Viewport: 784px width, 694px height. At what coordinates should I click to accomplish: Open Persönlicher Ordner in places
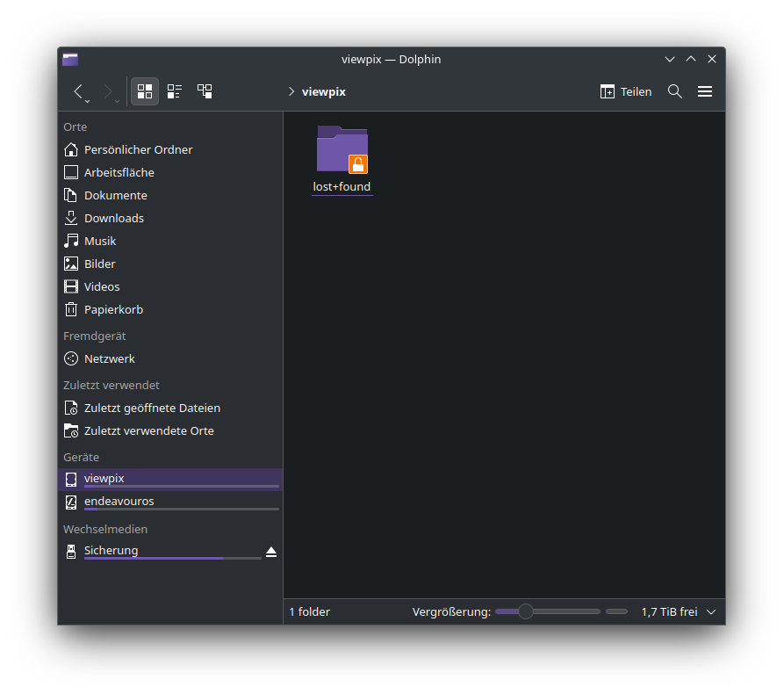[x=170, y=149]
